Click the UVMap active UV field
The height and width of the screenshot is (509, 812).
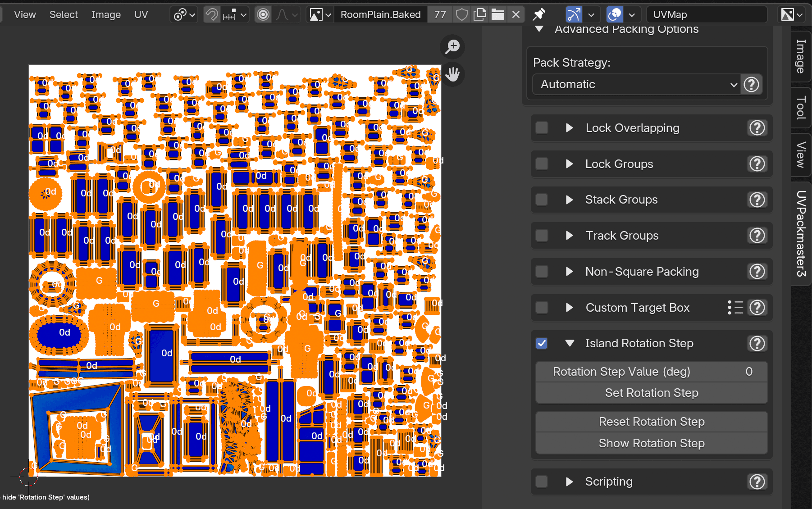tap(707, 15)
